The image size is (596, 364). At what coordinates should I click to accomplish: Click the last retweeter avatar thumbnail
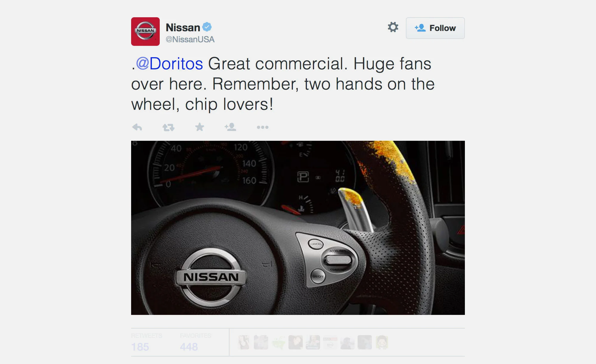(x=382, y=342)
